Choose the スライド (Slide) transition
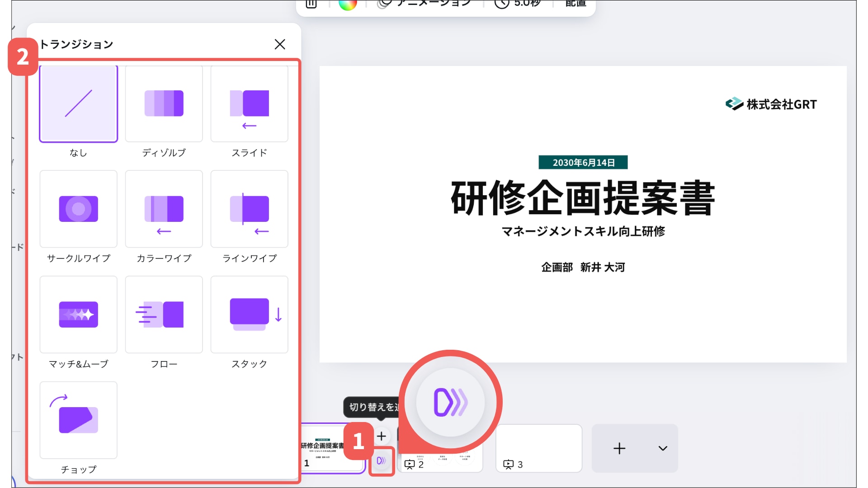The image size is (868, 488). click(249, 104)
